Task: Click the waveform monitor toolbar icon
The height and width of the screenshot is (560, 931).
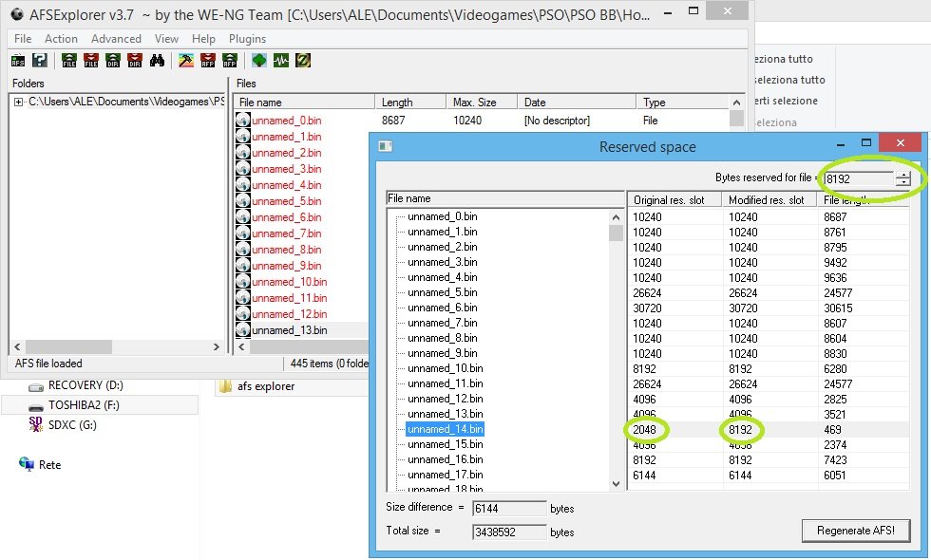Action: [281, 61]
